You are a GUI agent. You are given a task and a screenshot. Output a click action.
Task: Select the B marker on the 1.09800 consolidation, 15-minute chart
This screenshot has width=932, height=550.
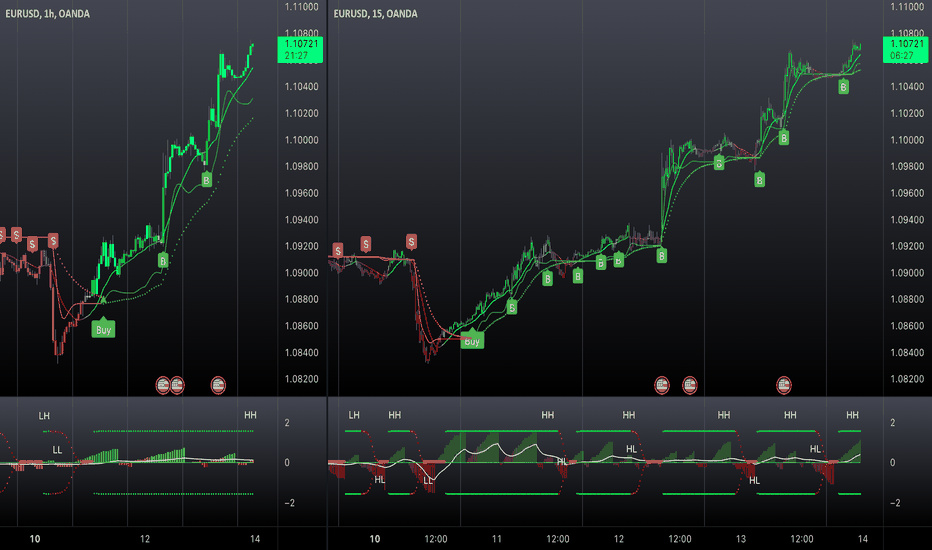pyautogui.click(x=719, y=162)
